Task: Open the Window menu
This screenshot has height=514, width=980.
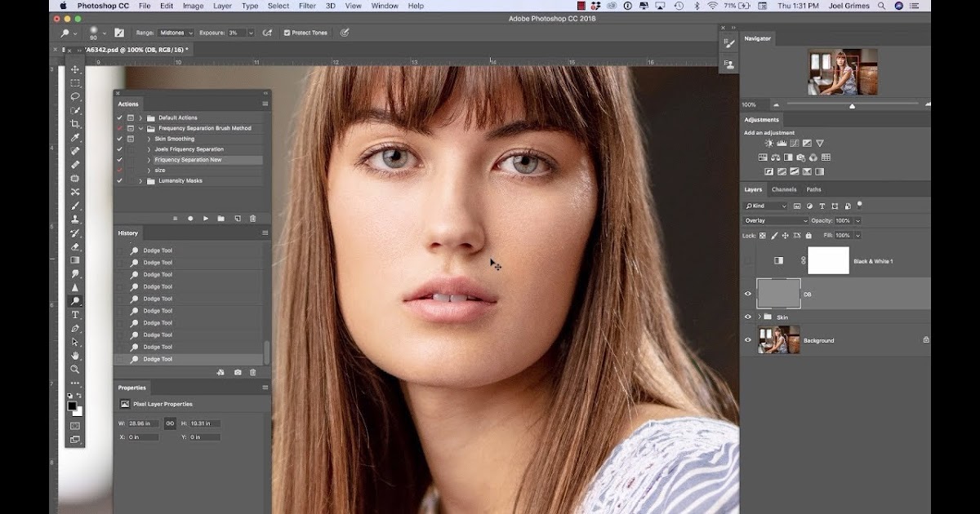Action: click(x=385, y=6)
